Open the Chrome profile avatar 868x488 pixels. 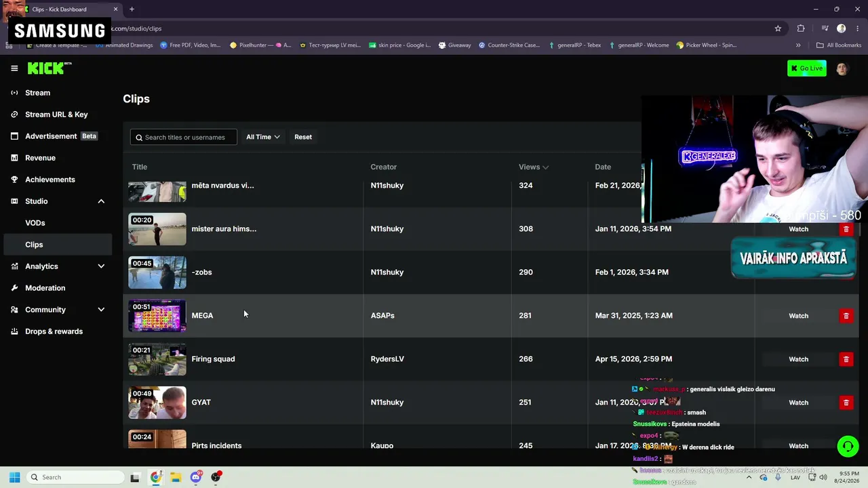pyautogui.click(x=842, y=28)
